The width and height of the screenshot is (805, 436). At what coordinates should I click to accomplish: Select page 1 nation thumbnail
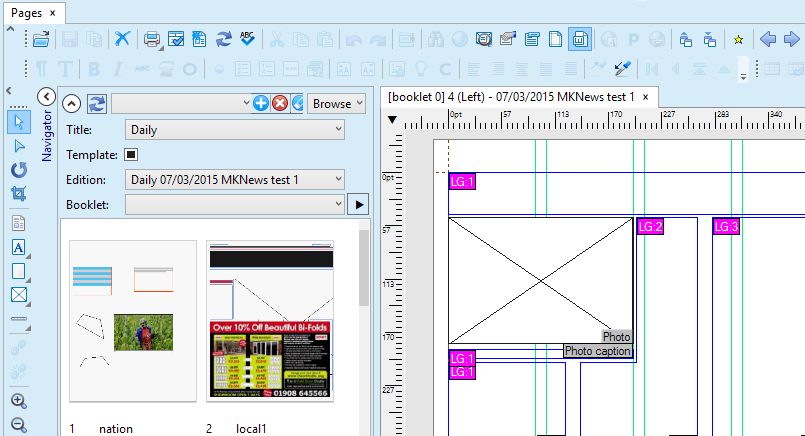click(x=133, y=321)
